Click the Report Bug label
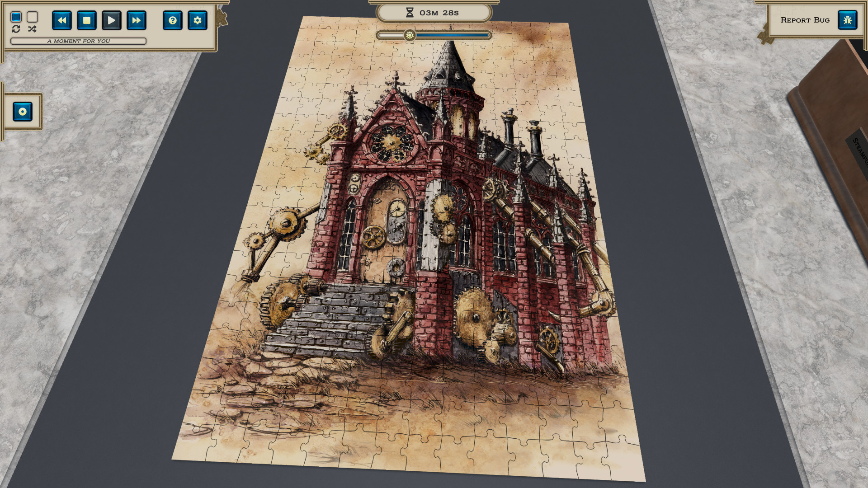The width and height of the screenshot is (868, 488). 805,20
